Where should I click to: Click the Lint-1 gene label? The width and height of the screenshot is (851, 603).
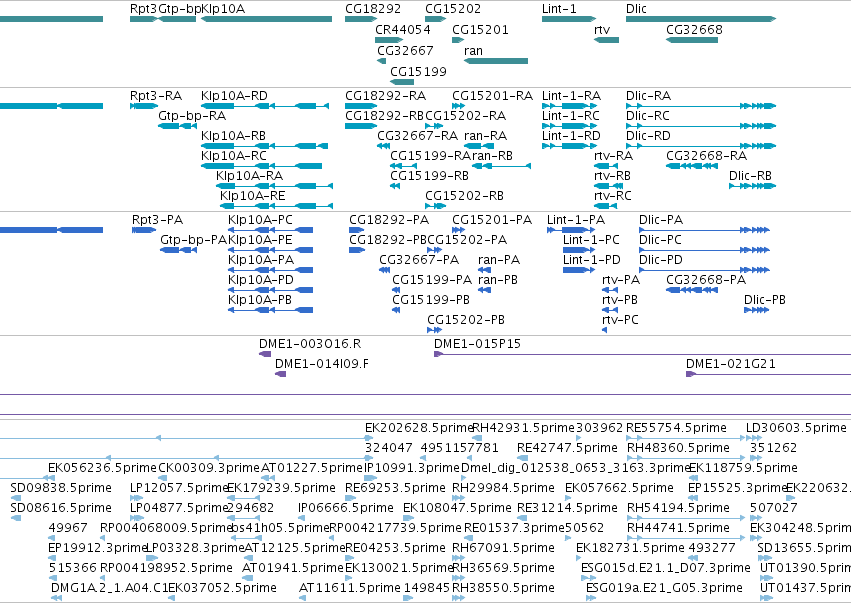559,9
